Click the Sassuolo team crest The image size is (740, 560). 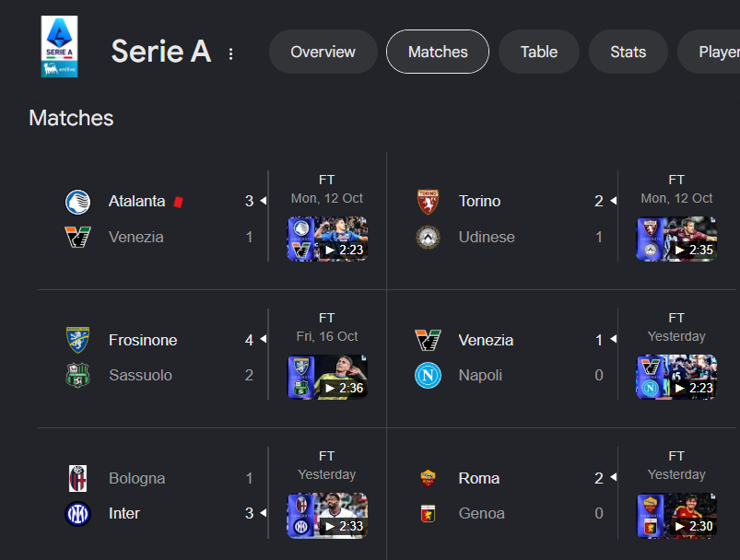[77, 375]
